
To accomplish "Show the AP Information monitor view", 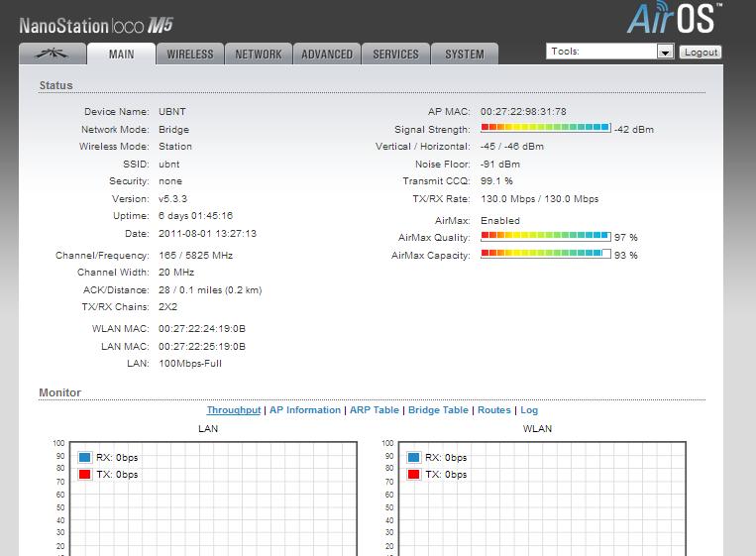I will (x=305, y=410).
